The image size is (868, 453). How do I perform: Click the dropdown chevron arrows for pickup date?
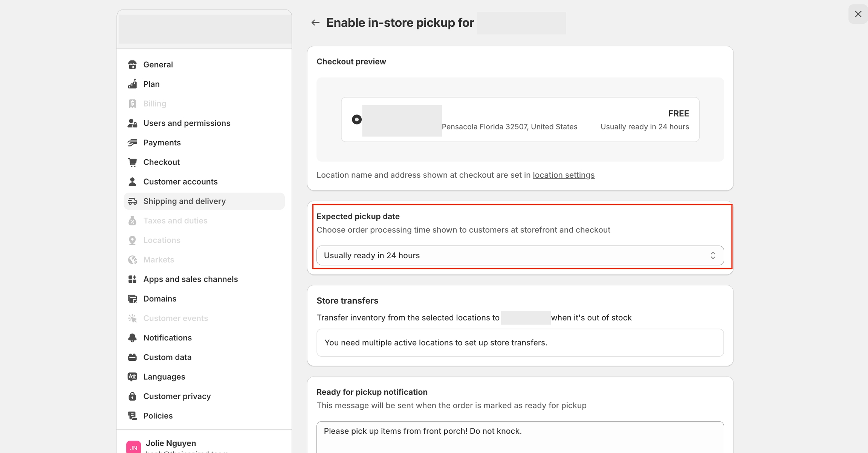[x=712, y=255]
